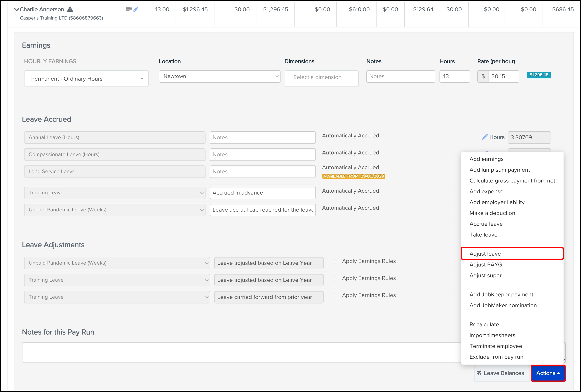This screenshot has height=392, width=581.
Task: Open the Newtown location dropdown
Action: click(219, 76)
